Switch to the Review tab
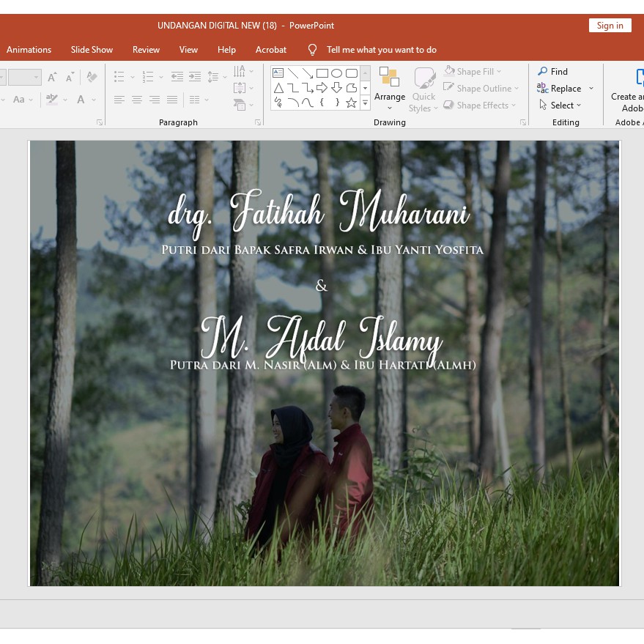Screen dimensions: 644x644 click(146, 50)
